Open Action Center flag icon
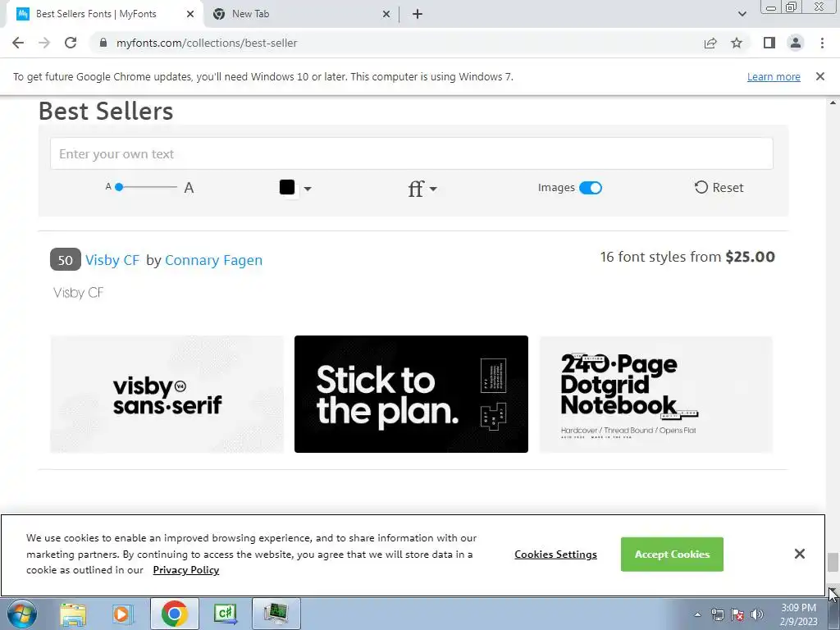This screenshot has height=630, width=840. [737, 614]
